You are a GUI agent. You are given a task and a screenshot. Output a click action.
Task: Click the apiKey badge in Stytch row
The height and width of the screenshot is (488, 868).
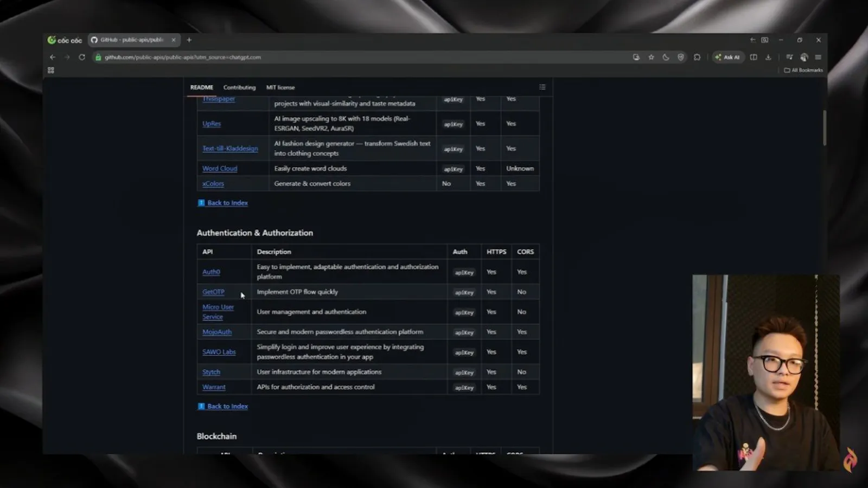click(464, 373)
